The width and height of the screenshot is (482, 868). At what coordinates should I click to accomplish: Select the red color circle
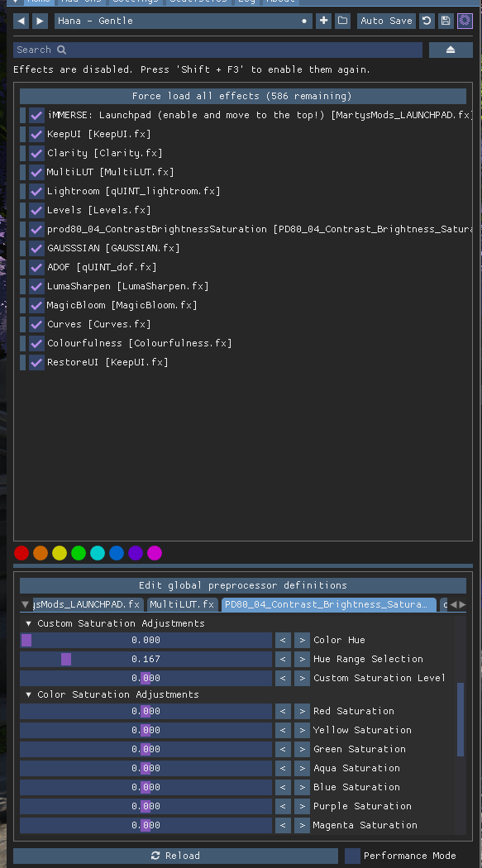pos(21,553)
